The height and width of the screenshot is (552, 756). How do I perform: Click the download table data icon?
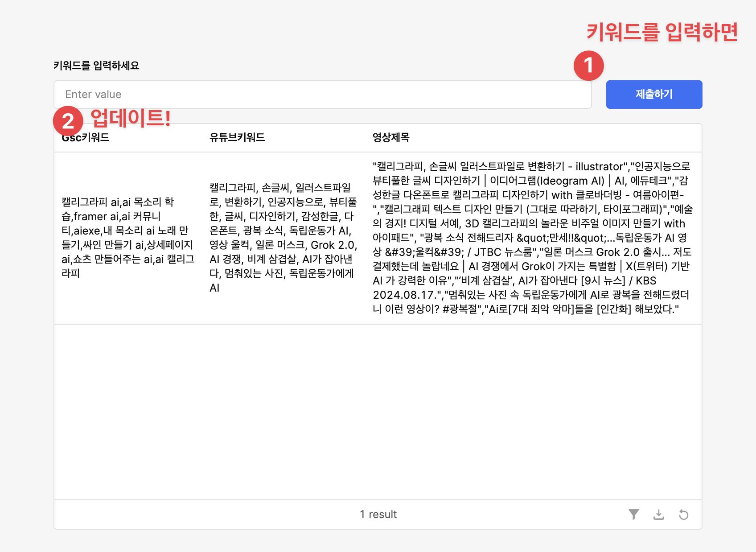tap(658, 515)
